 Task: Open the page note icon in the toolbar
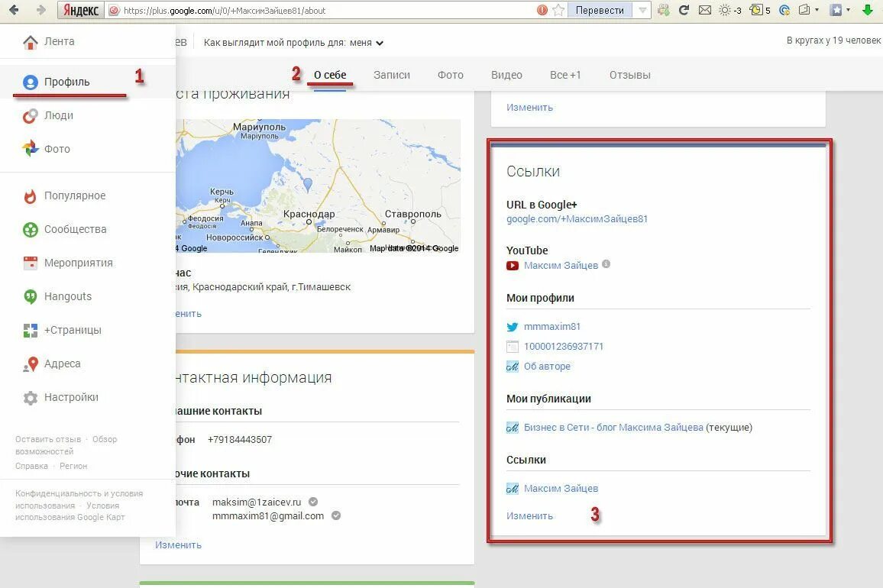[x=805, y=10]
